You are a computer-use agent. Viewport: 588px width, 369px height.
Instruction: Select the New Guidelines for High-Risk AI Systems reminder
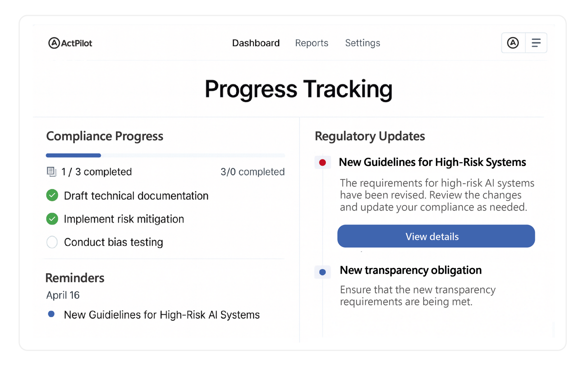point(162,315)
